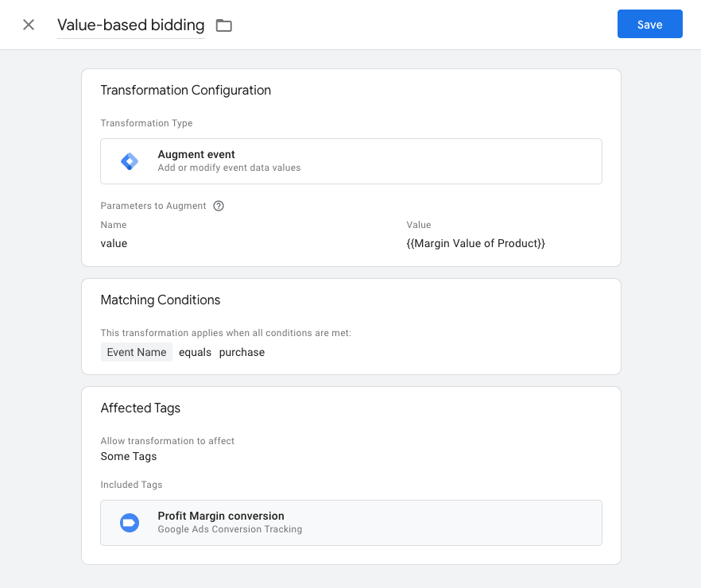The image size is (701, 588).
Task: Edit the Value-based bidding name field
Action: [x=130, y=25]
